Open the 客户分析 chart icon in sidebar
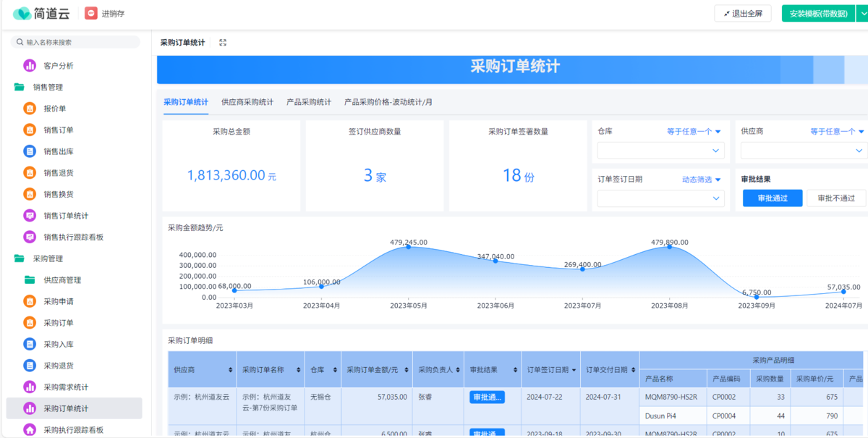Screen dimensions: 868x438 tap(30, 66)
